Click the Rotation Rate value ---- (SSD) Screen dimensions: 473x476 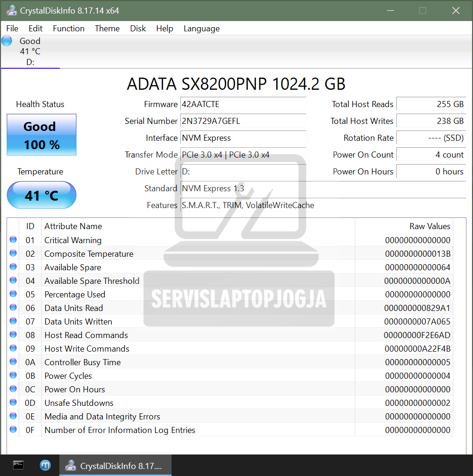pyautogui.click(x=431, y=138)
